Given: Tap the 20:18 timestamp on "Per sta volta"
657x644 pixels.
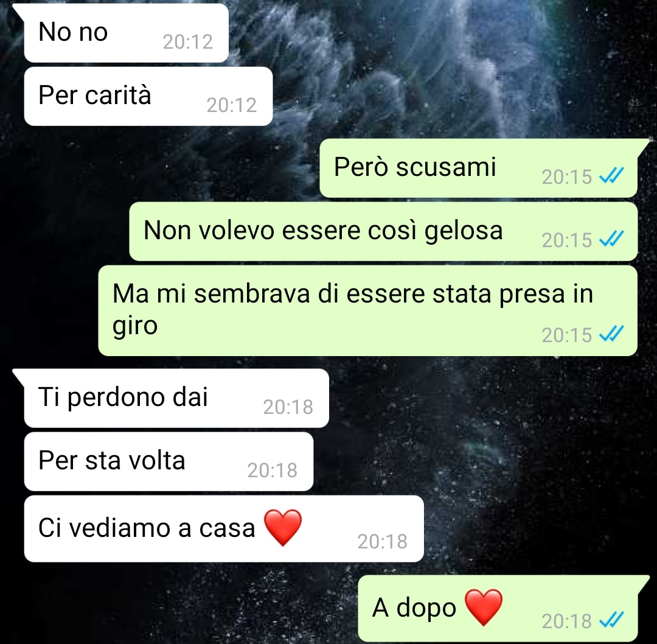Looking at the screenshot, I should 273,470.
